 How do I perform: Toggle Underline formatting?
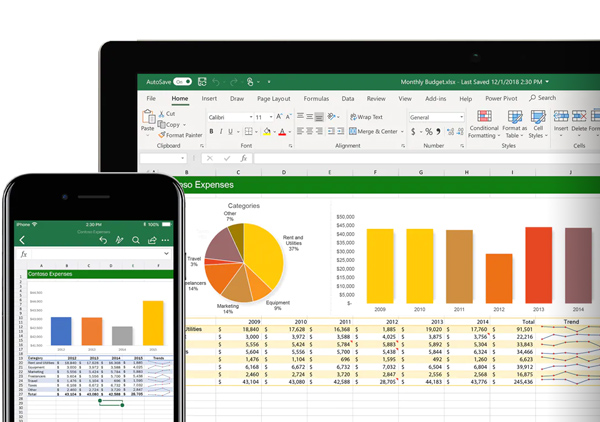230,132
